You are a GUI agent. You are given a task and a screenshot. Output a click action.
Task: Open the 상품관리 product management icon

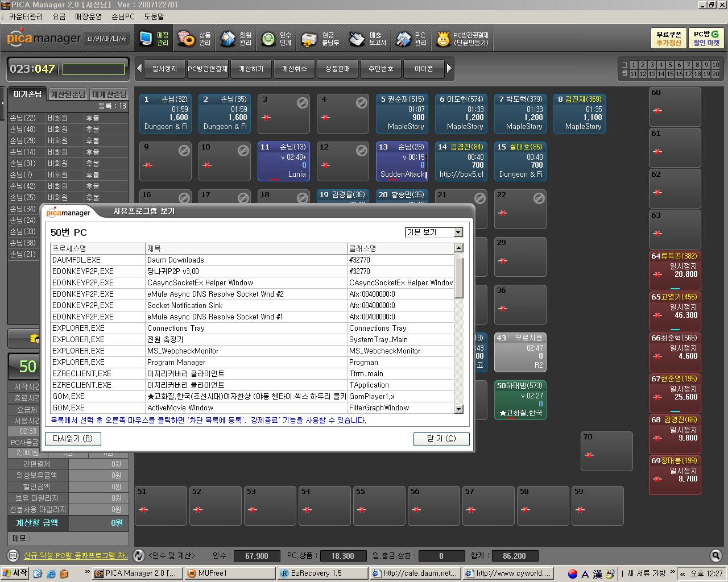pos(195,39)
